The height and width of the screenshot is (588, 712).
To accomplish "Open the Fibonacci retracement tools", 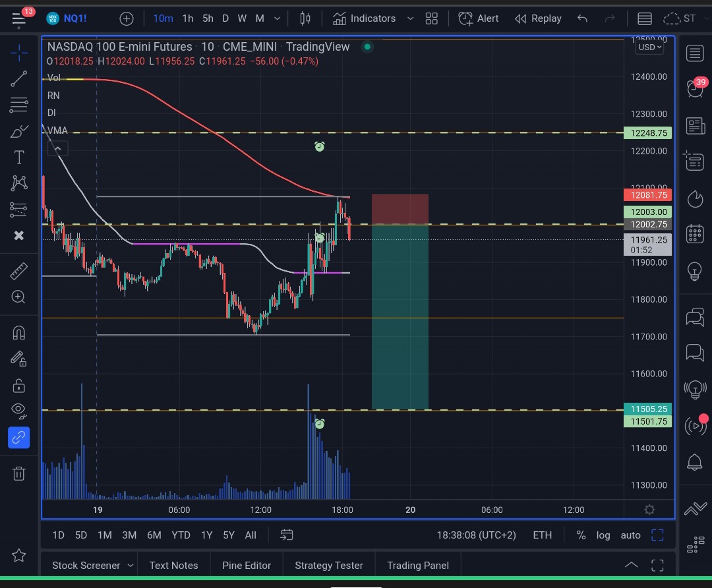I will click(18, 105).
